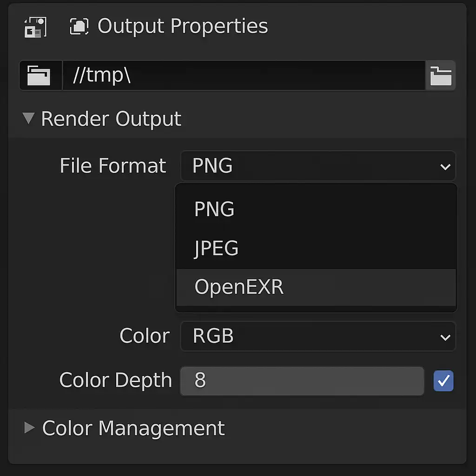This screenshot has width=476, height=476.
Task: Choose JPEG from the format list
Action: point(316,248)
